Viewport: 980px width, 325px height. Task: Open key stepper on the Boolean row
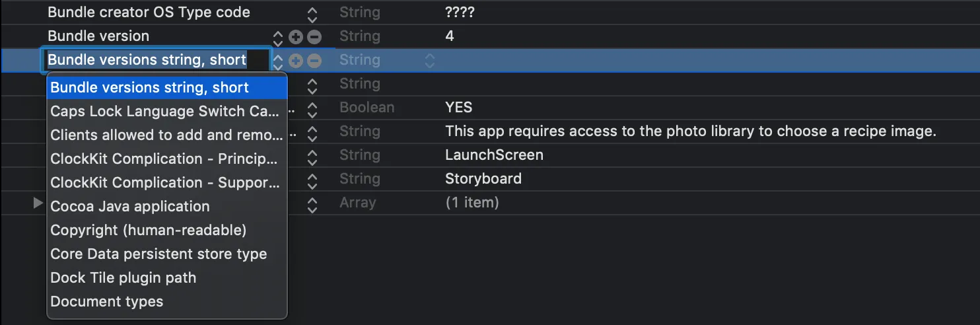coord(312,108)
